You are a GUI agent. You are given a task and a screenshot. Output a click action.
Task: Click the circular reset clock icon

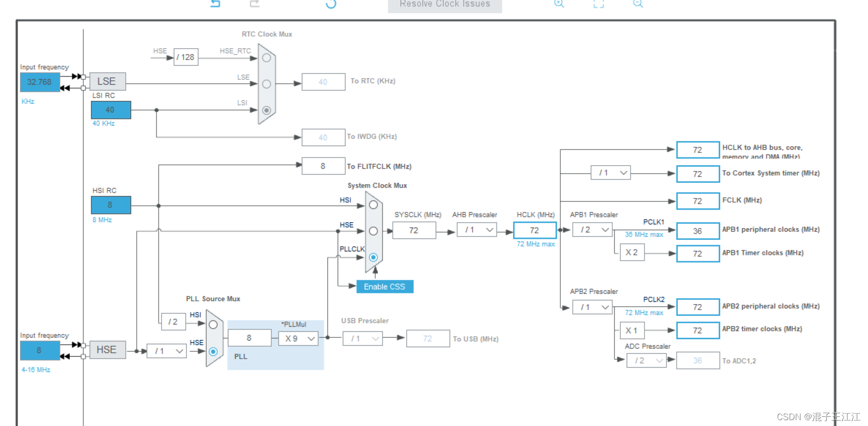coord(331,4)
